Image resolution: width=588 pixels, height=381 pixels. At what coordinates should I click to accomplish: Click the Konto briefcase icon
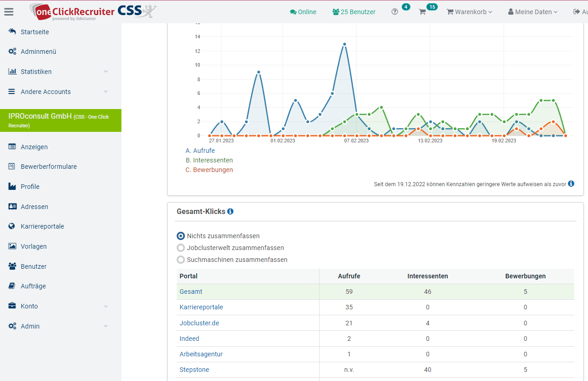tap(12, 306)
